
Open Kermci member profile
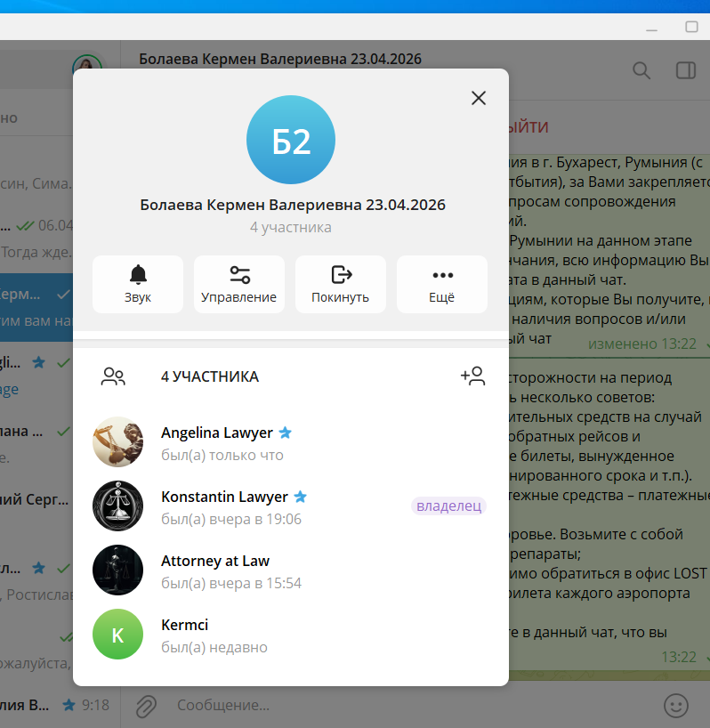(x=291, y=635)
